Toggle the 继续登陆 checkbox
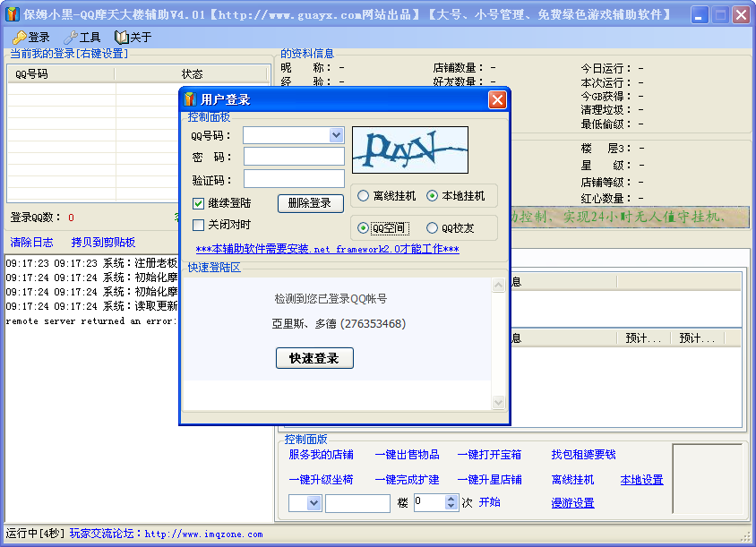 coord(198,203)
